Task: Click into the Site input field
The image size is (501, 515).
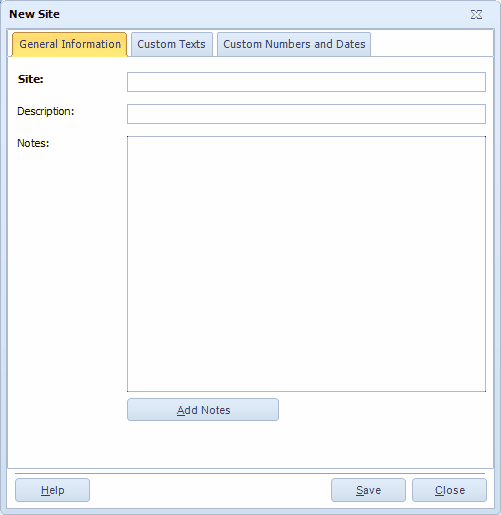Action: coord(306,82)
